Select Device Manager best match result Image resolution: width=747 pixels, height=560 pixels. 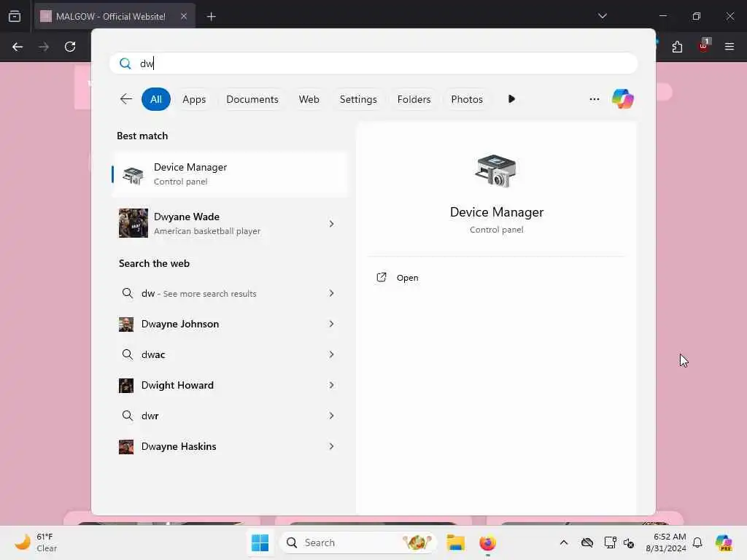click(x=230, y=174)
